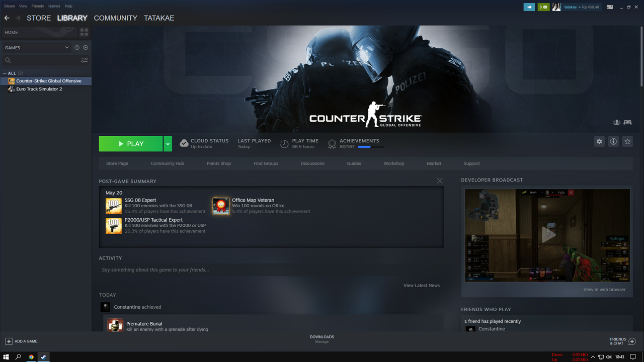The width and height of the screenshot is (644, 362).
Task: Collapse the ALL games category
Action: coord(5,73)
